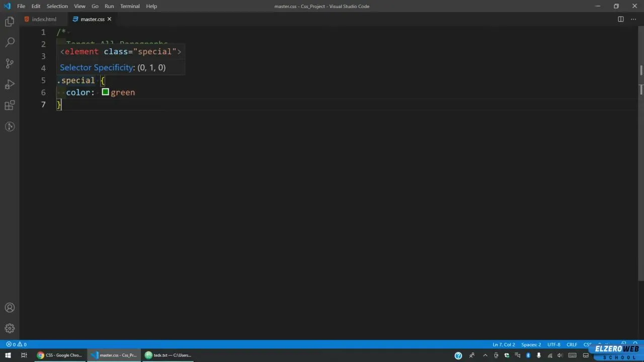Open the Help menu
The image size is (644, 362).
point(151,6)
